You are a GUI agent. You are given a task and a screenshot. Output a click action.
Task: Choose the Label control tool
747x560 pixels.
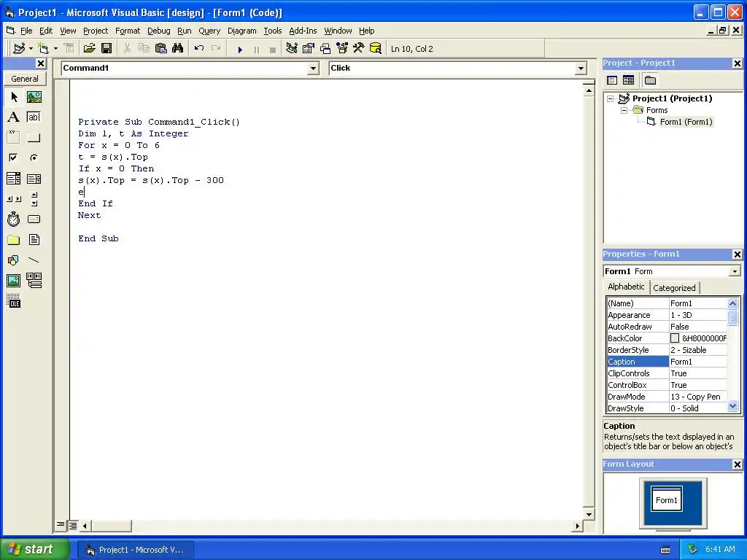pos(14,117)
